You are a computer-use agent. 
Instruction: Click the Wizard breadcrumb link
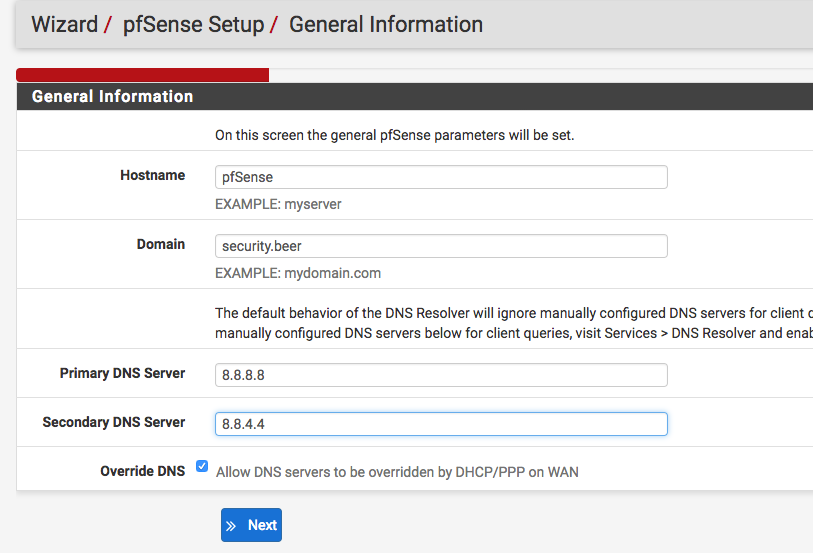coord(65,24)
